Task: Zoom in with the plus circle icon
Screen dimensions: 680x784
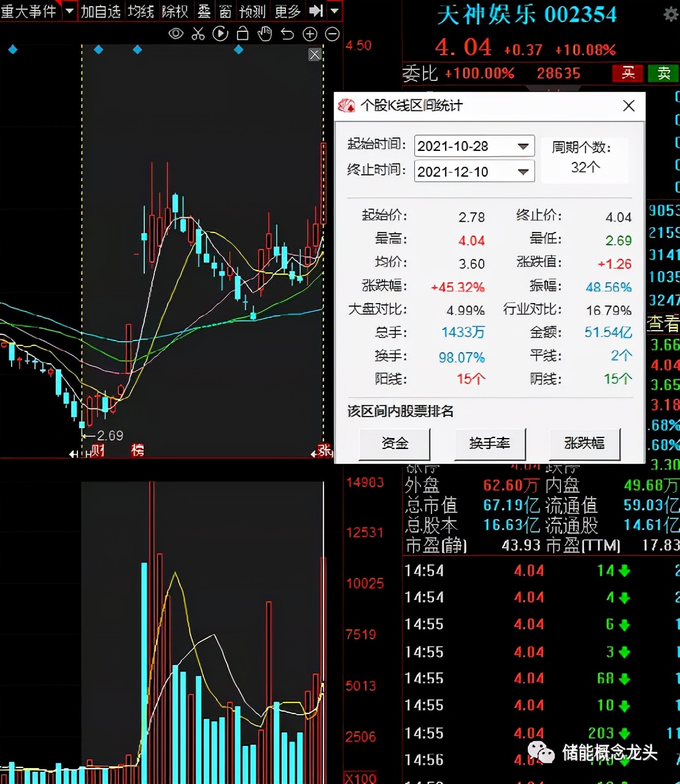Action: [x=310, y=34]
